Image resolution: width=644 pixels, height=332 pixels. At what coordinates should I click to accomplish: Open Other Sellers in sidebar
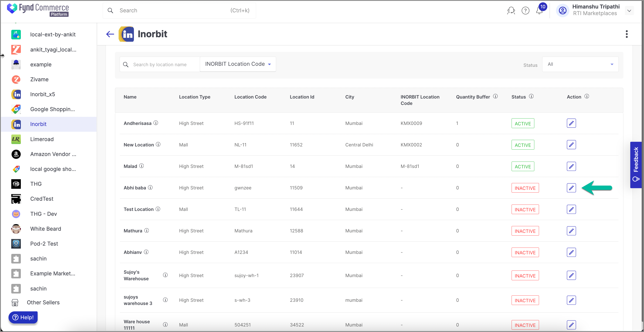pos(49,302)
